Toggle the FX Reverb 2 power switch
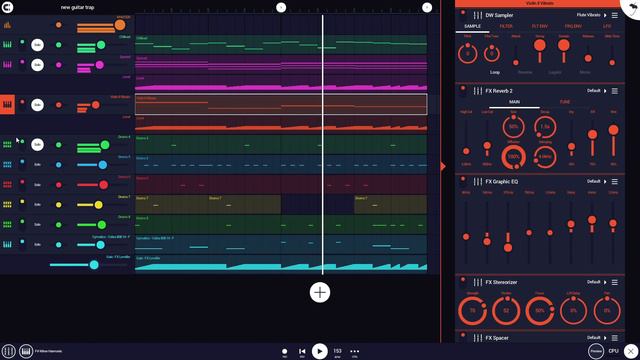640x360 pixels. point(463,91)
